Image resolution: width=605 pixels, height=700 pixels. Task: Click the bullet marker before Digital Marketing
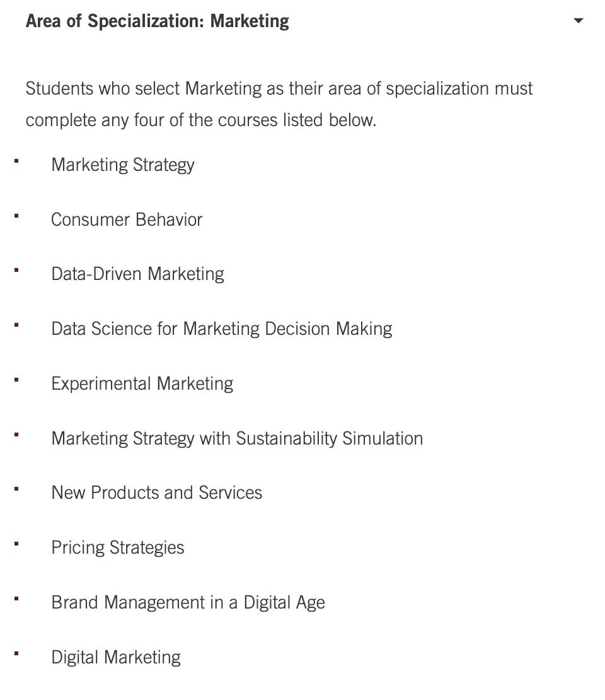pos(16,653)
